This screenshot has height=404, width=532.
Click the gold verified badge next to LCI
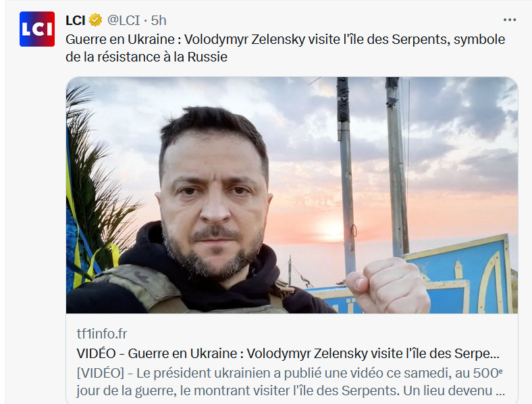[95, 20]
